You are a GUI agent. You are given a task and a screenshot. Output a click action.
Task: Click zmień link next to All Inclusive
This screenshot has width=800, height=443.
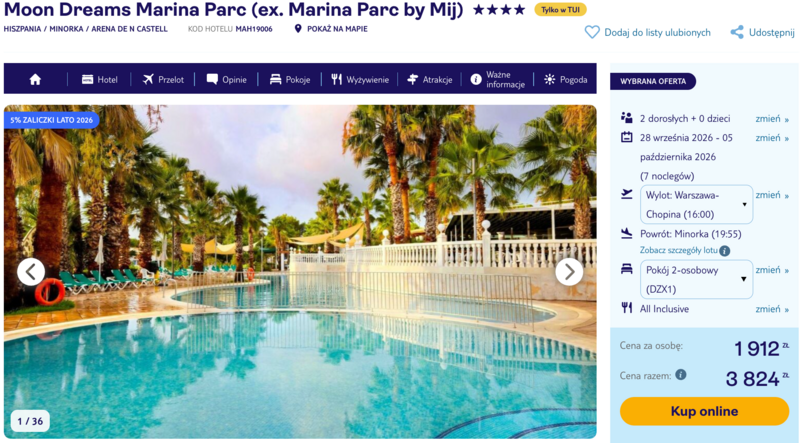772,309
